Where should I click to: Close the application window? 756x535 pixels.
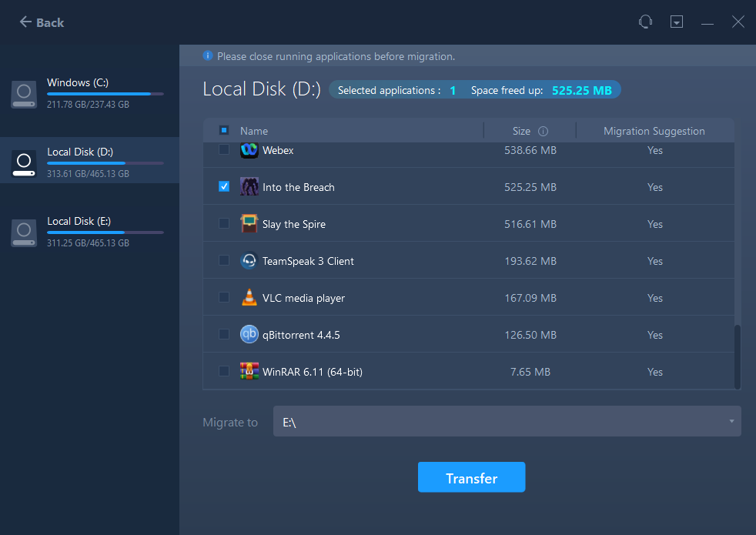coord(738,22)
